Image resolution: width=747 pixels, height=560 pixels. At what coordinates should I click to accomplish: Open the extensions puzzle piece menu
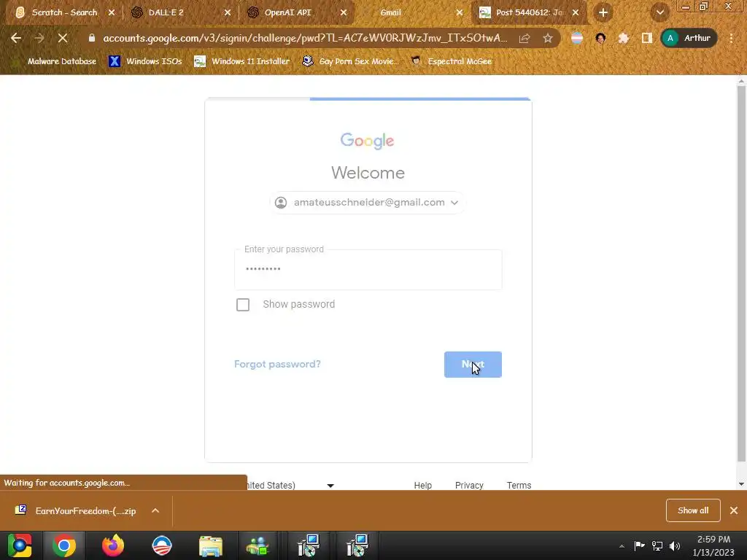[623, 38]
